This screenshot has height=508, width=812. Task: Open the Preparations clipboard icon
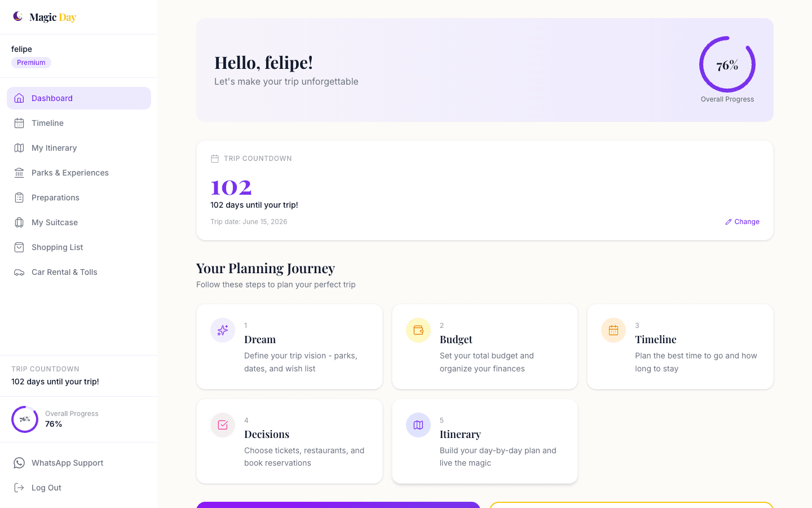point(19,198)
